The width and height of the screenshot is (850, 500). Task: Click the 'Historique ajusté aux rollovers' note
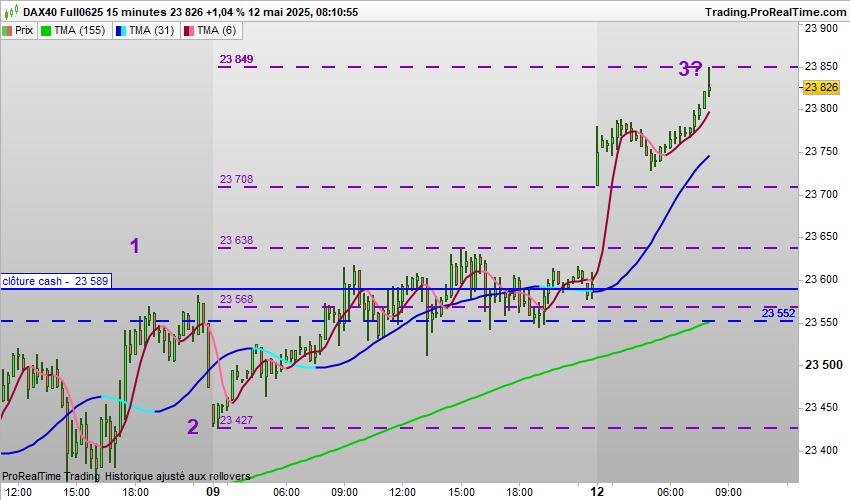pos(177,476)
